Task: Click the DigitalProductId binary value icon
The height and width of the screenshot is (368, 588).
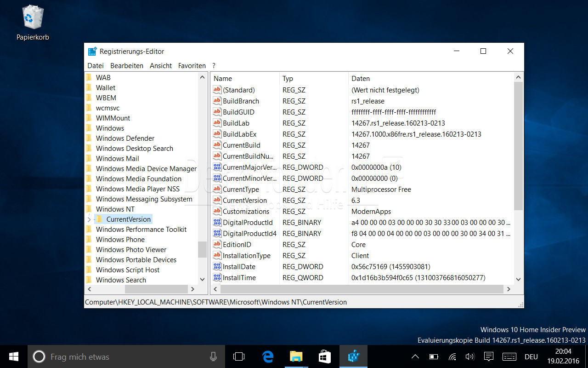Action: click(217, 223)
